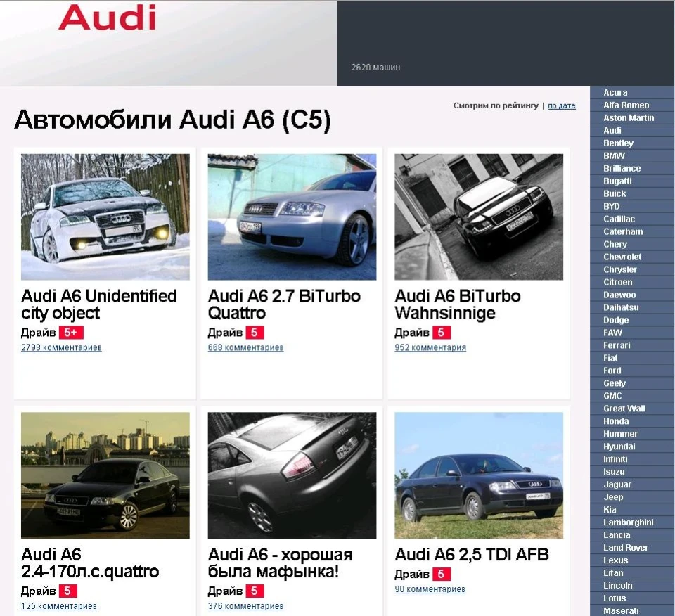Open Audi A6 BiTurbo Wahnsinnige title
This screenshot has width=675, height=616.
(458, 304)
